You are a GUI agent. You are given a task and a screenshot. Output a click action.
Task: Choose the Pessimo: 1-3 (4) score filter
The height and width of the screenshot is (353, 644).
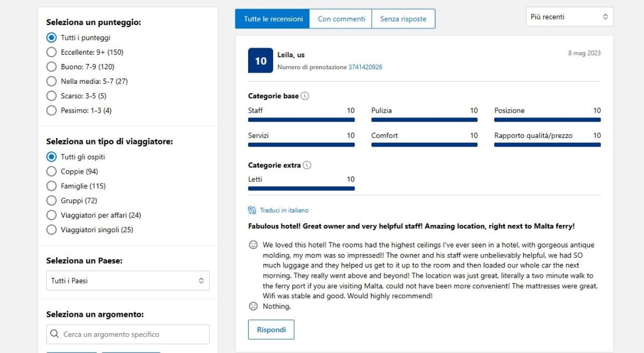point(51,110)
